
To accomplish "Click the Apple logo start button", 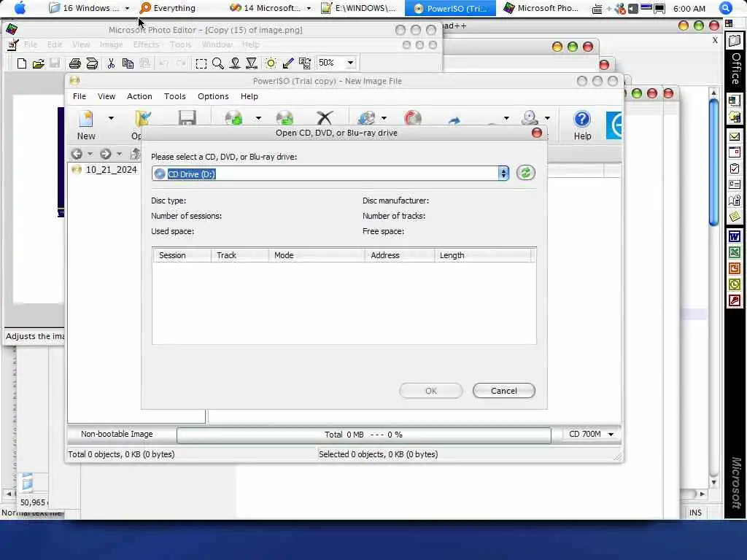I will click(20, 7).
